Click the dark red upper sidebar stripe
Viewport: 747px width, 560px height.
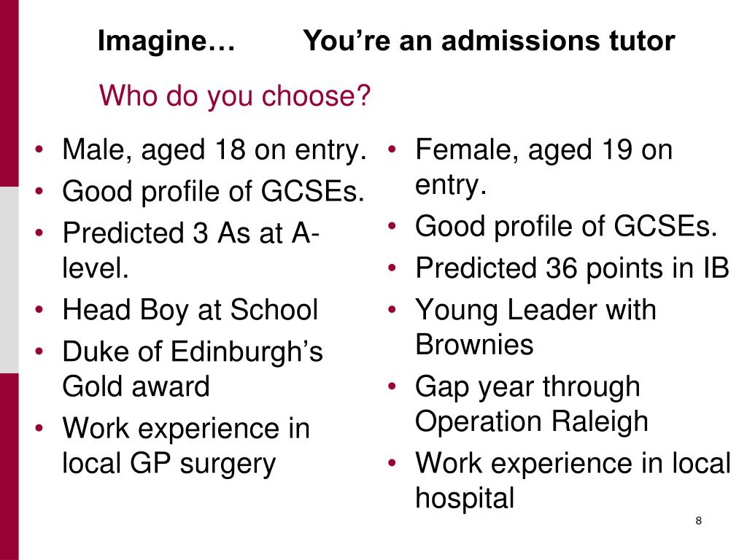(9, 93)
